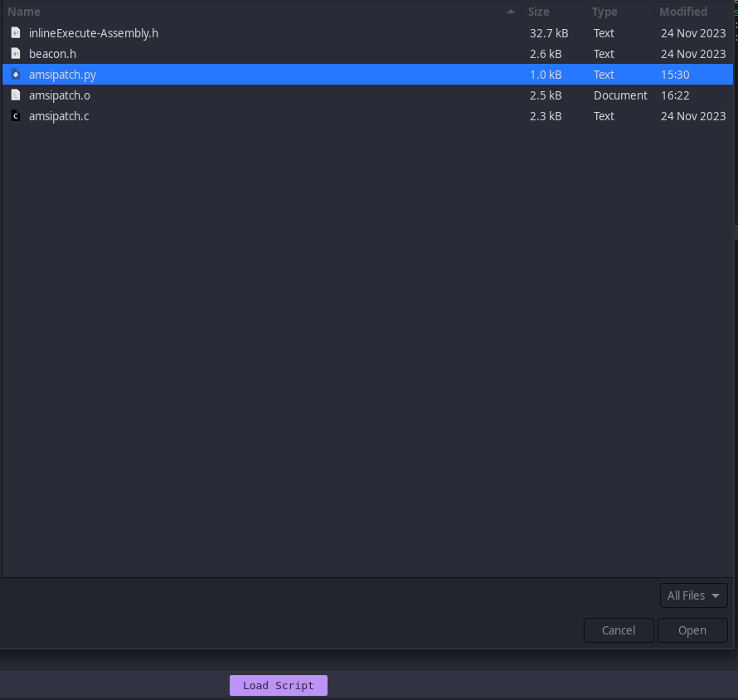Screen dimensions: 738x700
Task: Click the C source icon beside amsipatch.c
Action: [15, 115]
